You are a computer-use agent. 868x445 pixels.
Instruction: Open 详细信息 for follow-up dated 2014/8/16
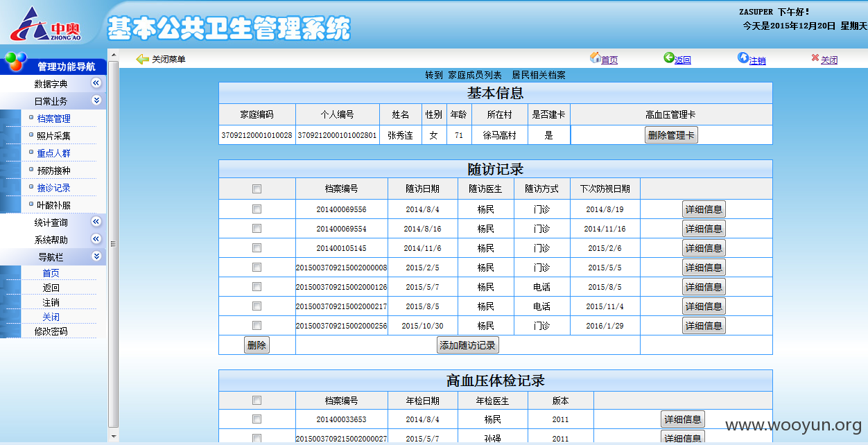[704, 229]
